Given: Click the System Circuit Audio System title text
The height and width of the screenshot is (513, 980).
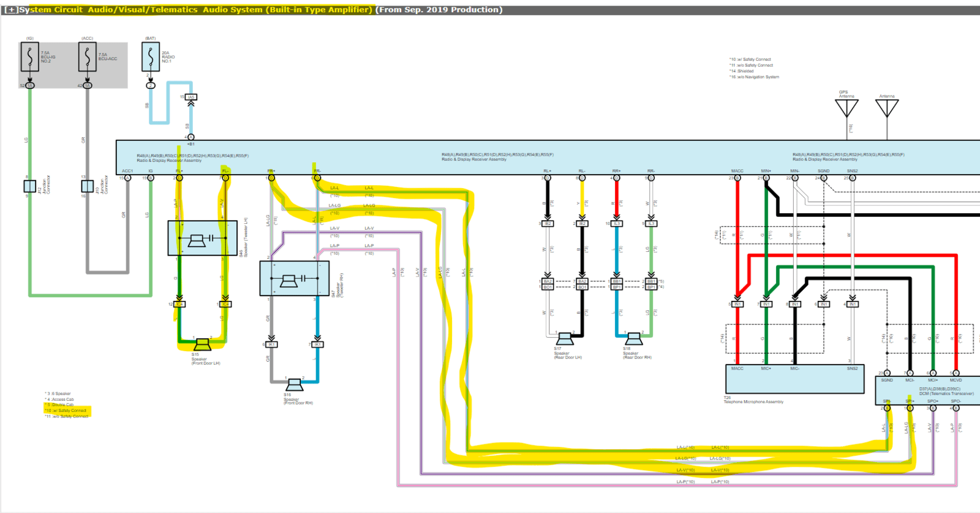Looking at the screenshot, I should point(260,10).
